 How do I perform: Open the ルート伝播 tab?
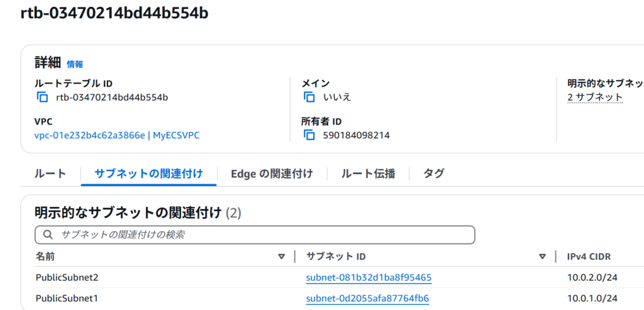pyautogui.click(x=368, y=174)
